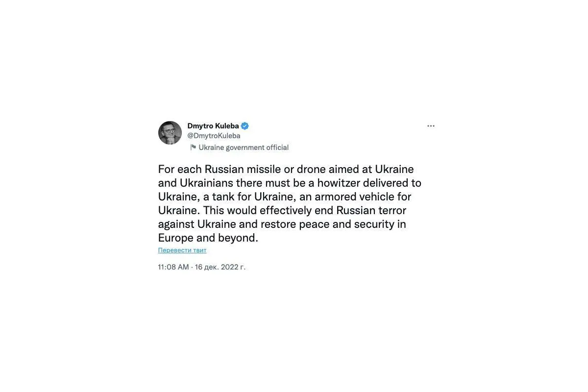Click the line starting 'against Ukraine and restore'
The height and width of the screenshot is (392, 588).
coord(282,224)
